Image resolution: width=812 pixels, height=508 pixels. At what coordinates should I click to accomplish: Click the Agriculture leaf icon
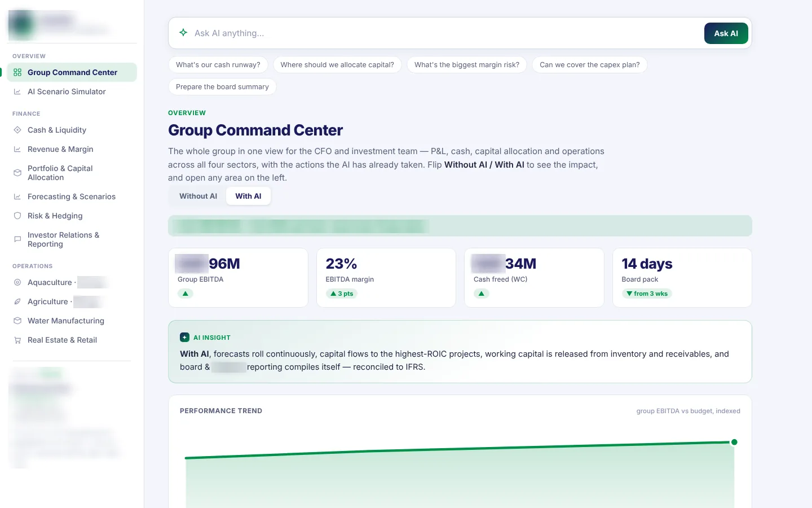point(17,301)
